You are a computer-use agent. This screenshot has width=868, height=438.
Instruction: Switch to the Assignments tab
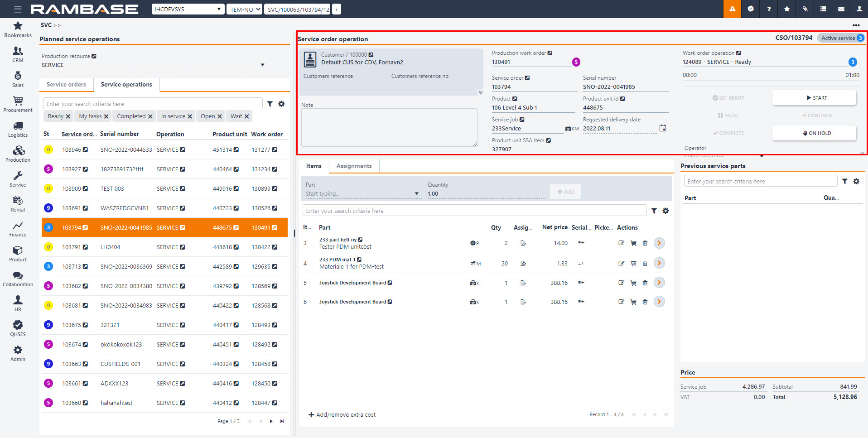(x=354, y=166)
